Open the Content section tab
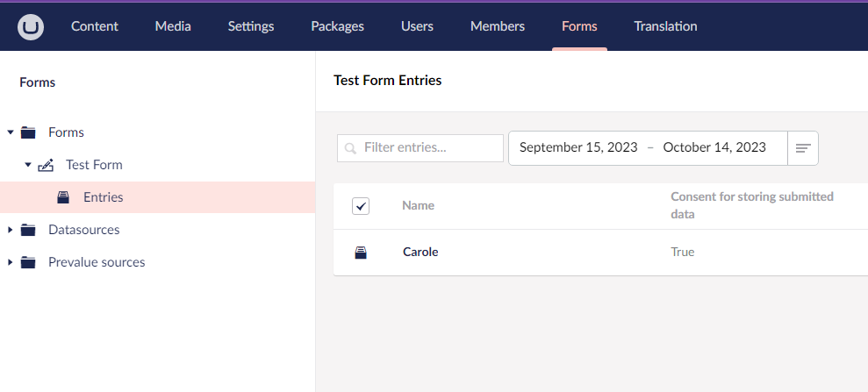 [95, 26]
